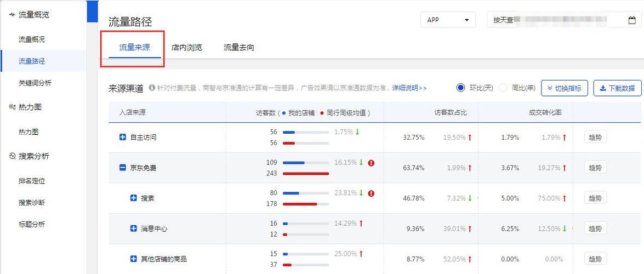Click the 下载数据 button
The image size is (644, 274).
pos(617,88)
